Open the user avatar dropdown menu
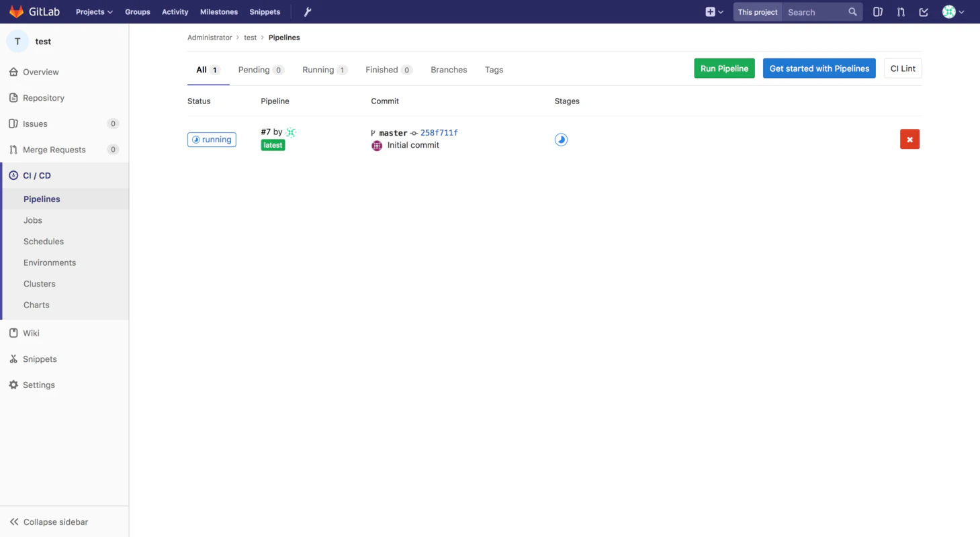 [953, 12]
